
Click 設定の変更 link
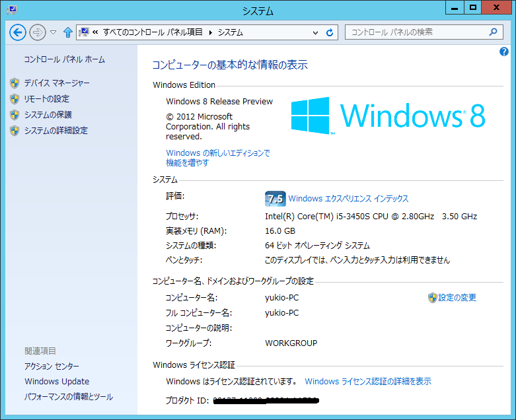coord(457,298)
